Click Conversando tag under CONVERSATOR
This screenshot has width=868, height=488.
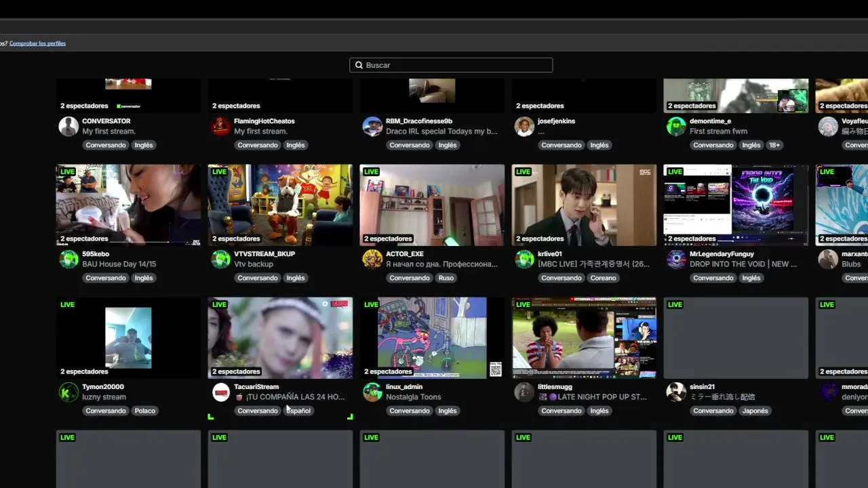point(106,145)
